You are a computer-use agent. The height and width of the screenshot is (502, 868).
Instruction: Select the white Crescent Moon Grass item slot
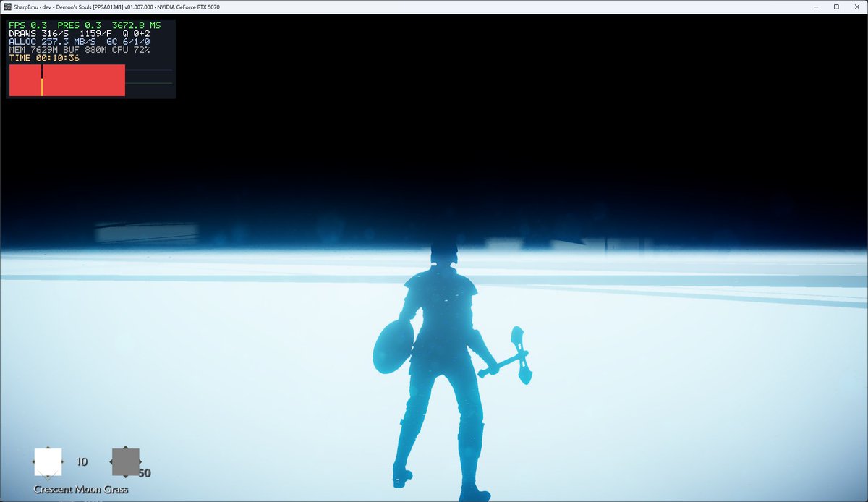[48, 461]
